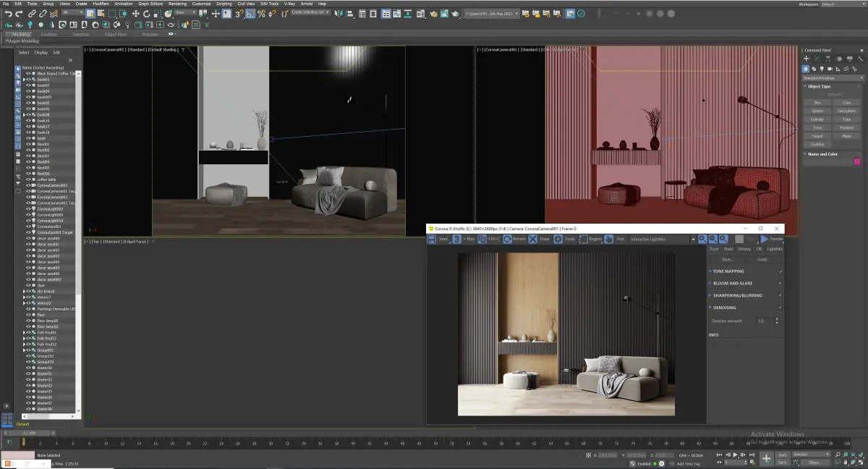
Task: Click the Box primitive button
Action: [x=817, y=103]
